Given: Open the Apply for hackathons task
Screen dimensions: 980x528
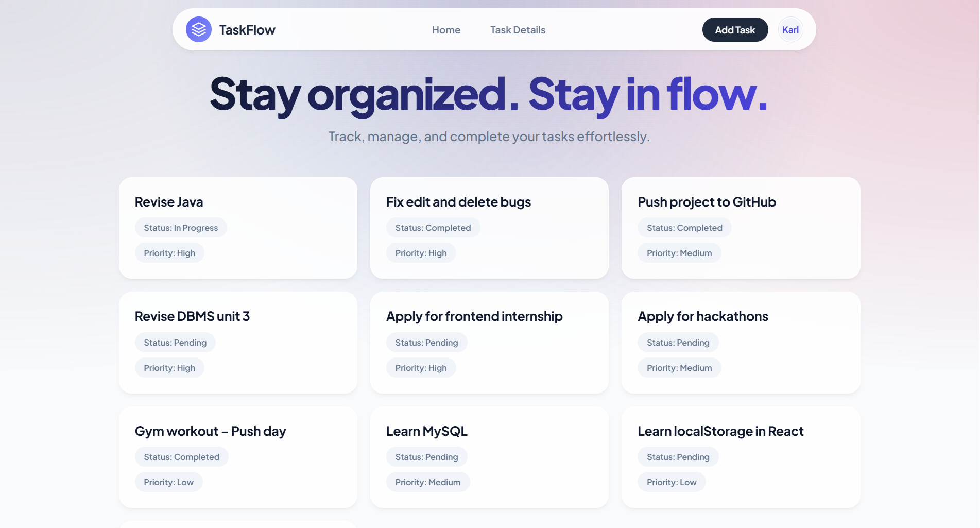Looking at the screenshot, I should [741, 343].
